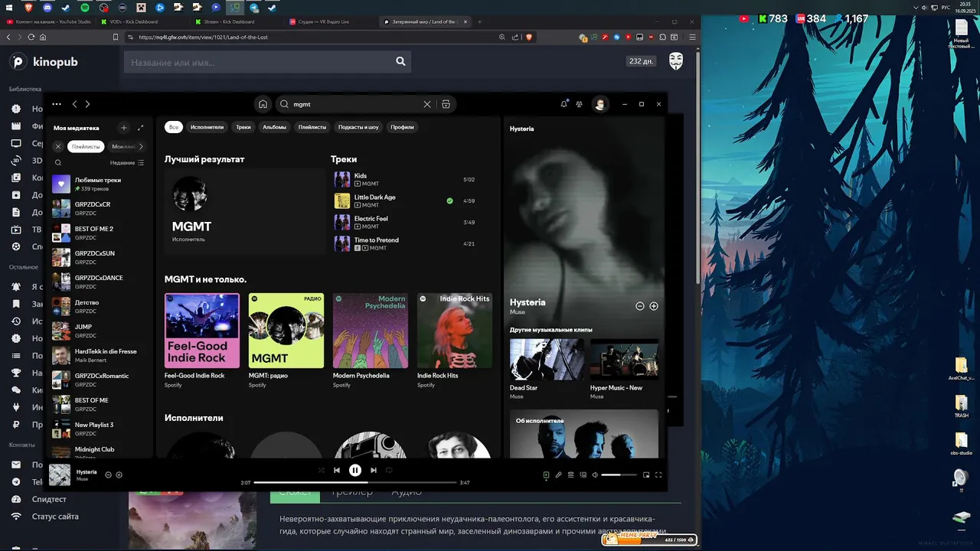980x551 pixels.
Task: Enter Spotify full screen mode
Action: tap(658, 475)
